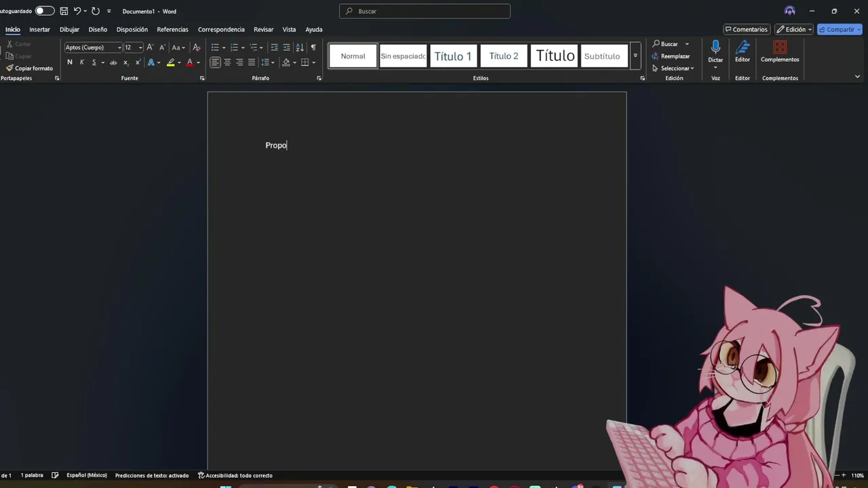The height and width of the screenshot is (488, 868).
Task: Select justify alignment icon
Action: point(252,62)
